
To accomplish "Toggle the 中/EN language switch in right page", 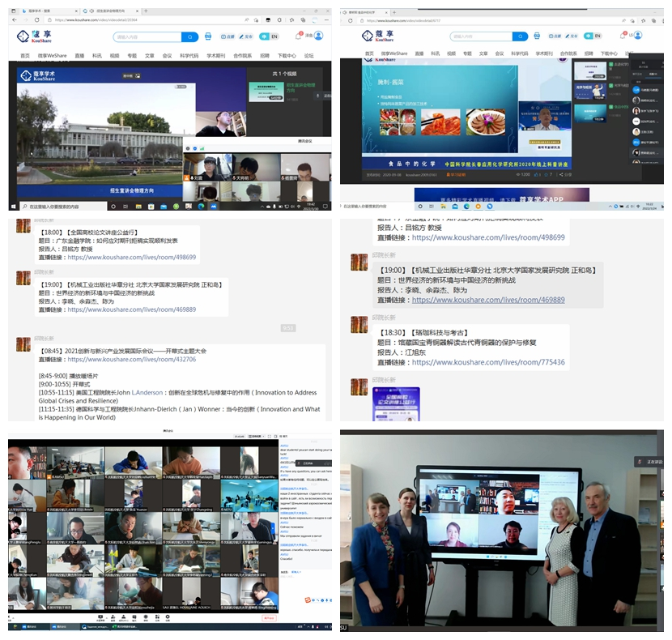I will pos(593,36).
